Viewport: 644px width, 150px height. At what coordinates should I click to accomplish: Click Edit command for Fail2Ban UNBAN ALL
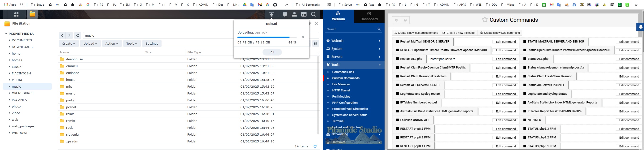coord(505,120)
